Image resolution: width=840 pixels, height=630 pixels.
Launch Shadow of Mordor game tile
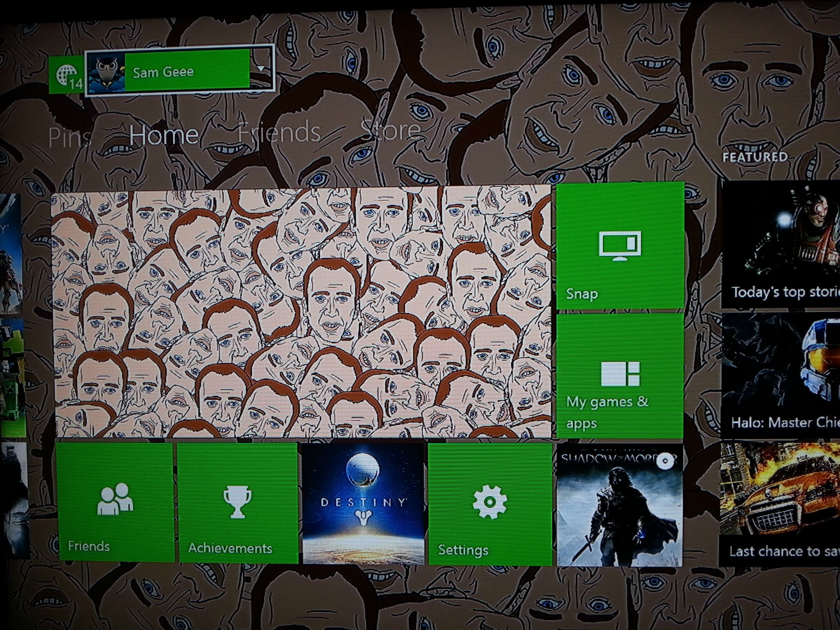[620, 509]
